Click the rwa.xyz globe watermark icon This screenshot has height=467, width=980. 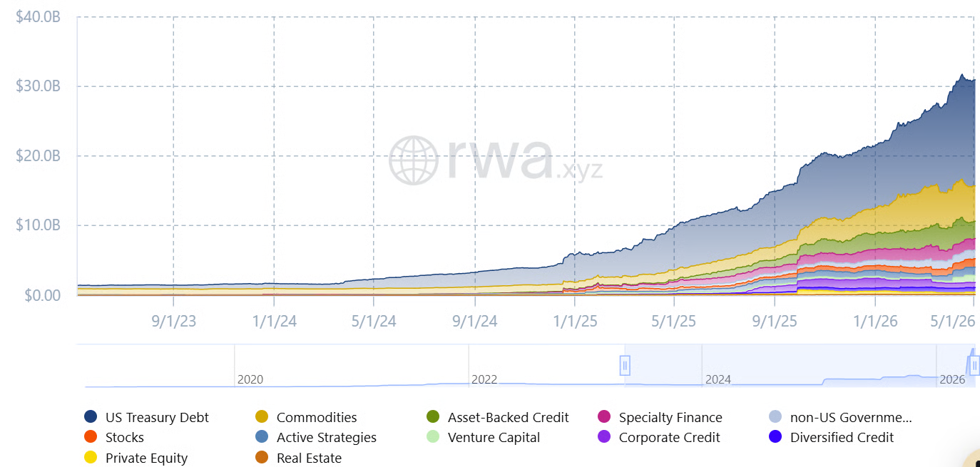[413, 160]
